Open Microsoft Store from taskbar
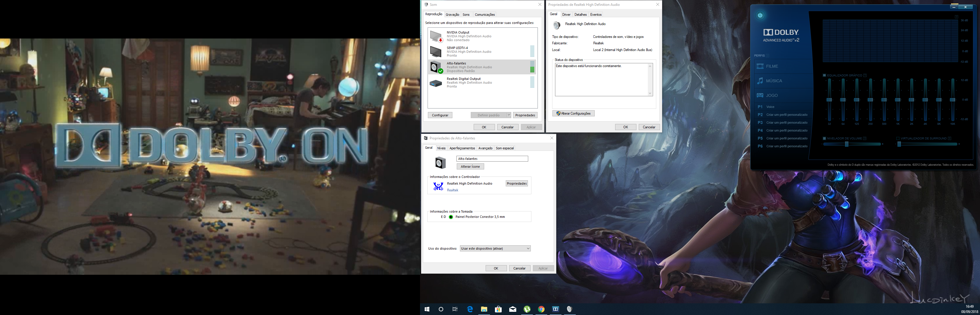The image size is (980, 315). pyautogui.click(x=498, y=309)
